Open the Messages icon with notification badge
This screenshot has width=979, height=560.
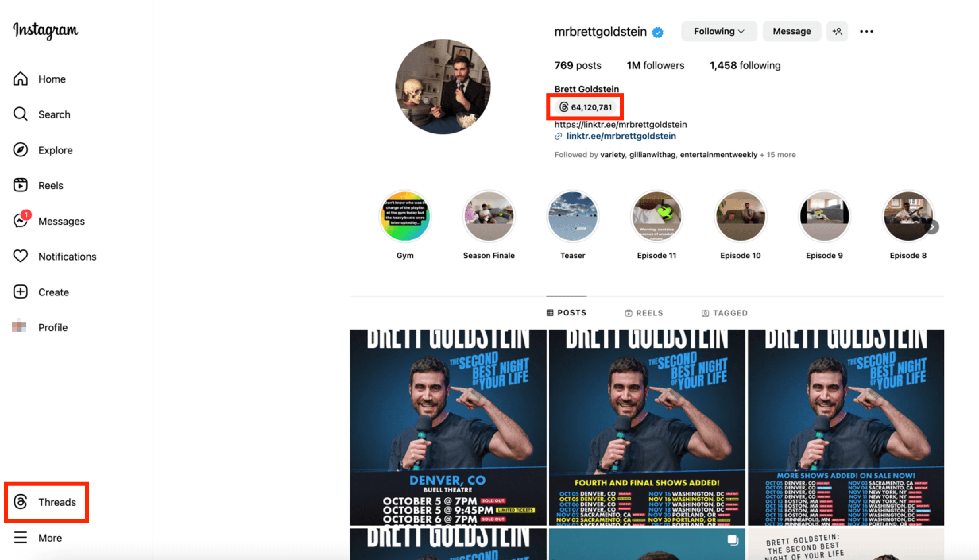click(x=20, y=220)
